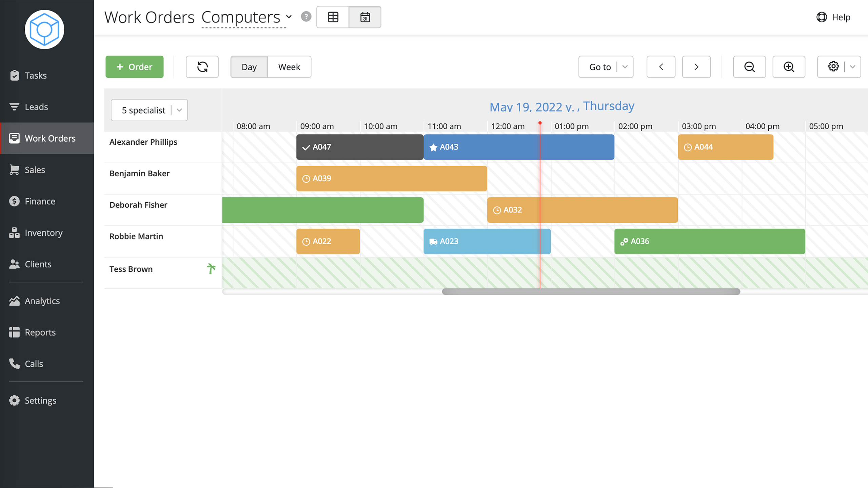Switch to calendar view
This screenshot has width=868, height=488.
365,17
